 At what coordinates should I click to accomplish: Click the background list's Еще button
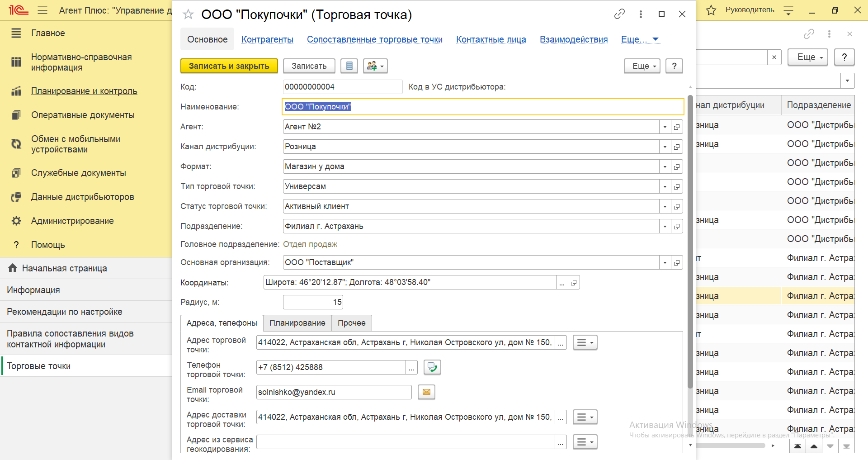808,57
